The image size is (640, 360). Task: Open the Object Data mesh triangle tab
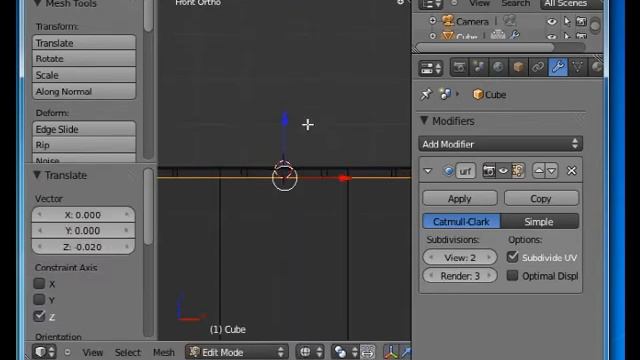pyautogui.click(x=578, y=67)
